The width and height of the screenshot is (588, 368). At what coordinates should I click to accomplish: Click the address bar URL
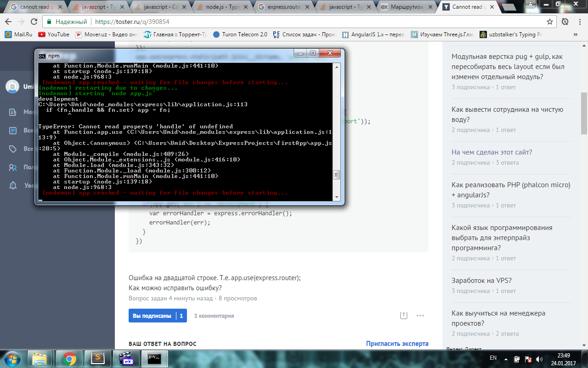(132, 22)
